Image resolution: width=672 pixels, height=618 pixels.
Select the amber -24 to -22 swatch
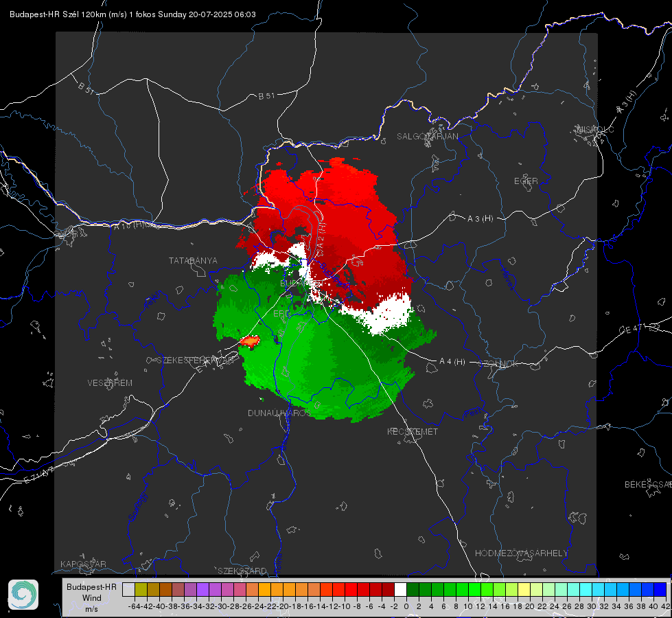click(x=264, y=590)
